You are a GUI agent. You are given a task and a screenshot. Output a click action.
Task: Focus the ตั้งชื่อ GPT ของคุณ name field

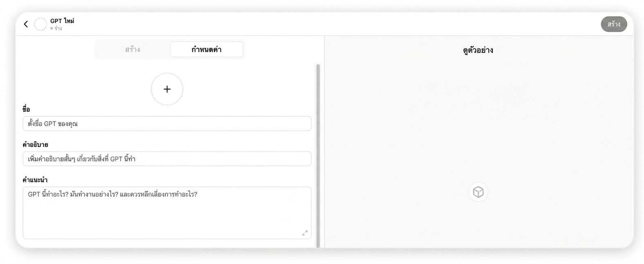click(167, 123)
